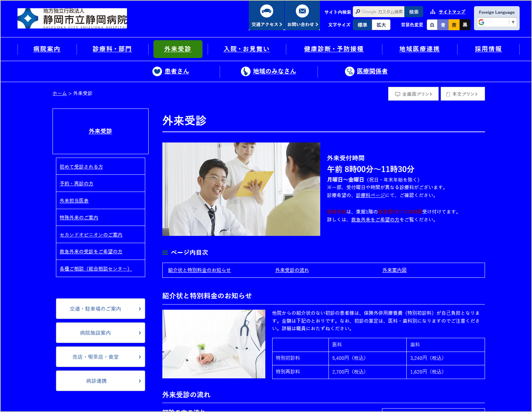Screen dimensions: 532x412
Task: Click the monitor icon on 全画面プリント
Action: 397,94
